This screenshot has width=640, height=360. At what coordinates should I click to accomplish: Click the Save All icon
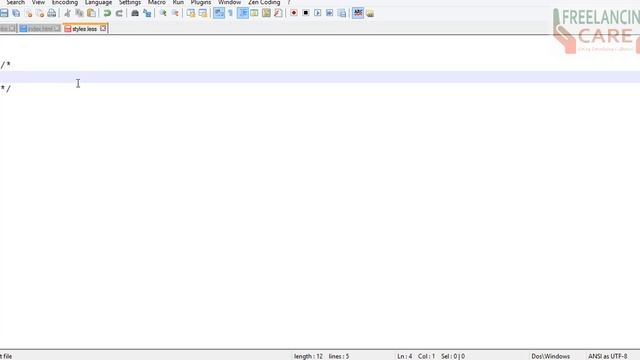(x=16, y=13)
